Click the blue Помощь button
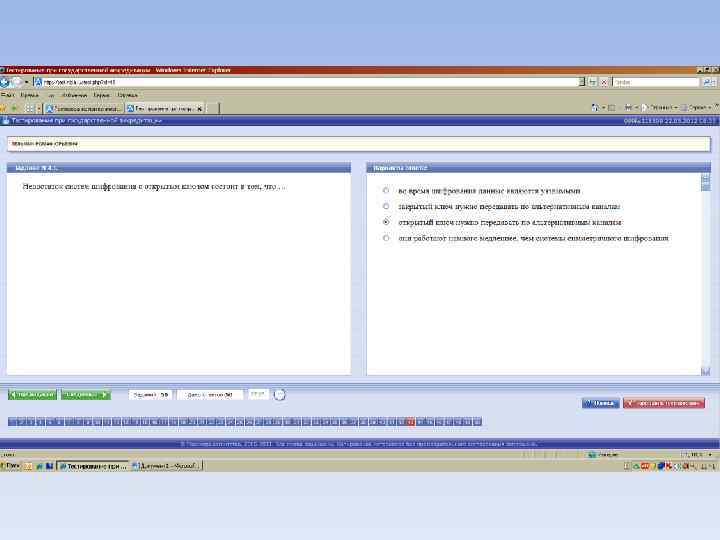This screenshot has width=720, height=540. tap(601, 403)
